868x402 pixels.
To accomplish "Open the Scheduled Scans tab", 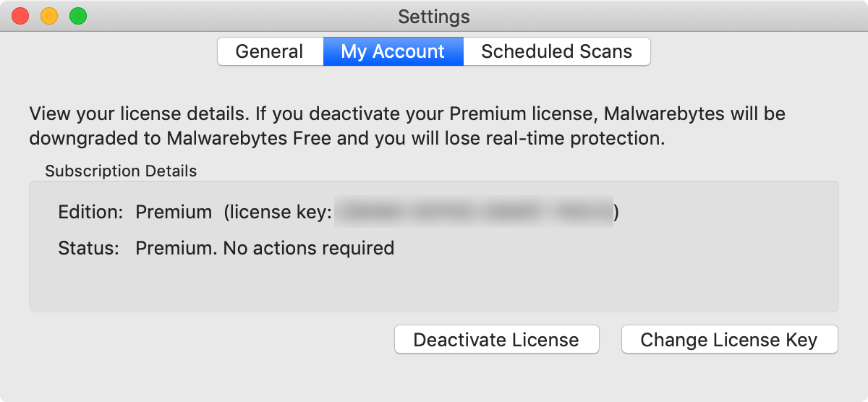I will (557, 51).
